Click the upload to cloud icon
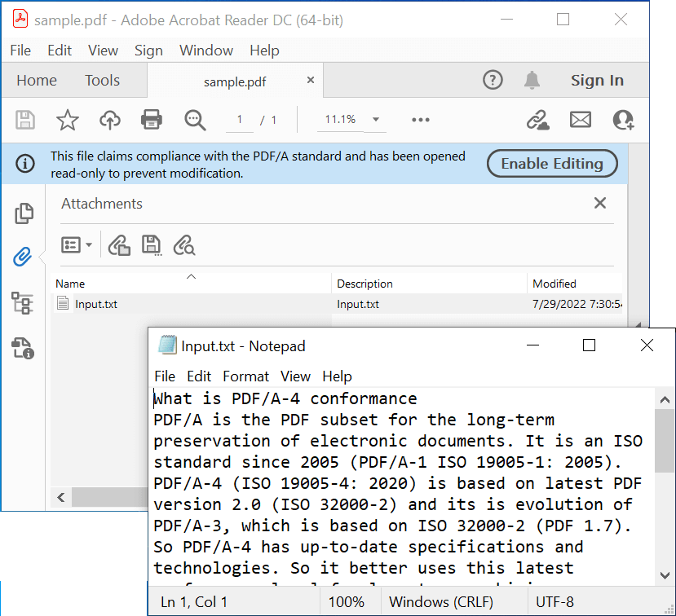 point(109,121)
